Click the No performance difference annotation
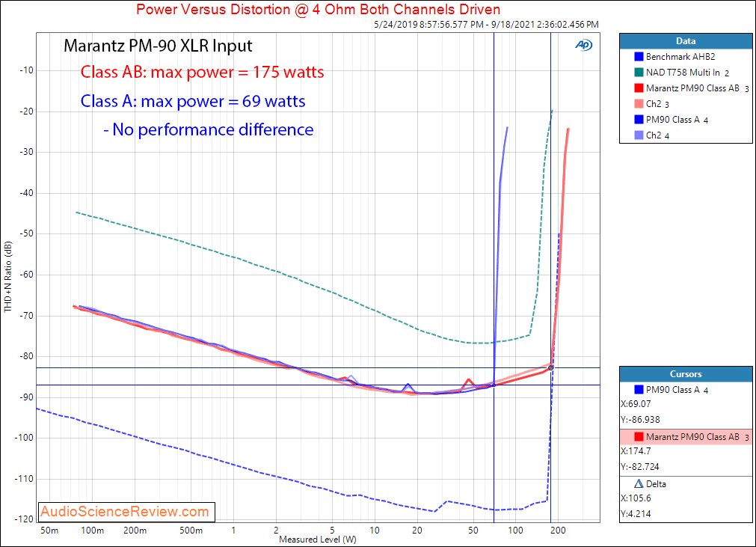This screenshot has width=756, height=547. [209, 129]
